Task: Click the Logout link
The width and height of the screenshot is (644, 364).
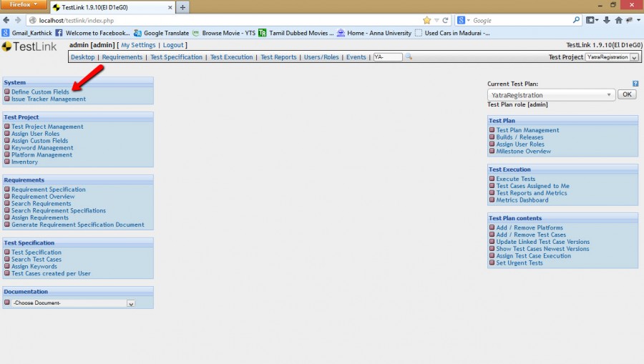Action: coord(173,45)
